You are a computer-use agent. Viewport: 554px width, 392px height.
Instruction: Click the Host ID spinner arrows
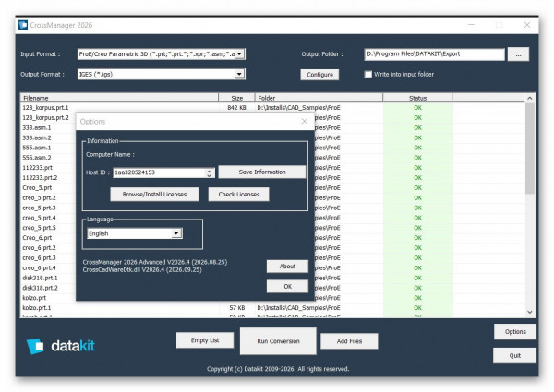[x=210, y=172]
